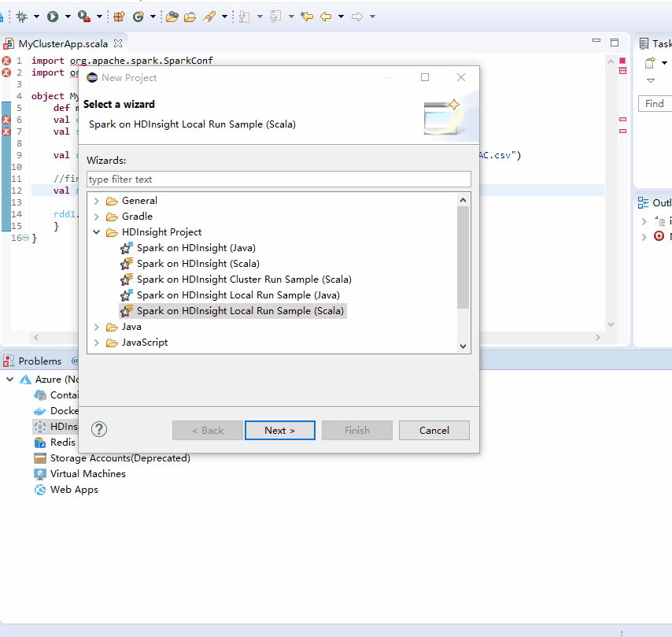Image resolution: width=672 pixels, height=637 pixels.
Task: Launch the application using the Debug icon
Action: (x=21, y=16)
